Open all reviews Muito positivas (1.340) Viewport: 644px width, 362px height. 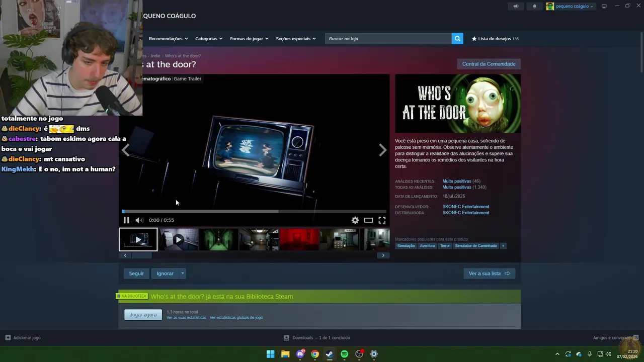tap(464, 187)
